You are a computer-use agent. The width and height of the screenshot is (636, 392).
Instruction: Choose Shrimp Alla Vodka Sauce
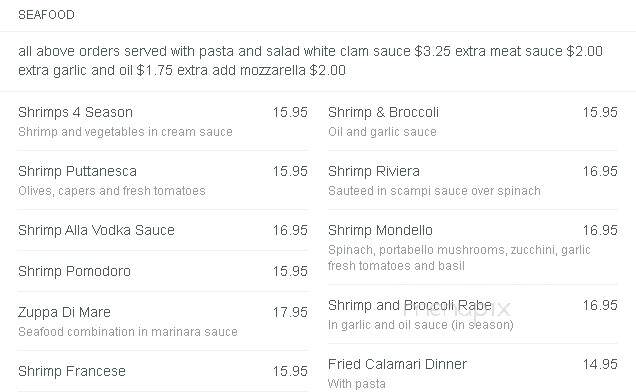click(x=97, y=230)
